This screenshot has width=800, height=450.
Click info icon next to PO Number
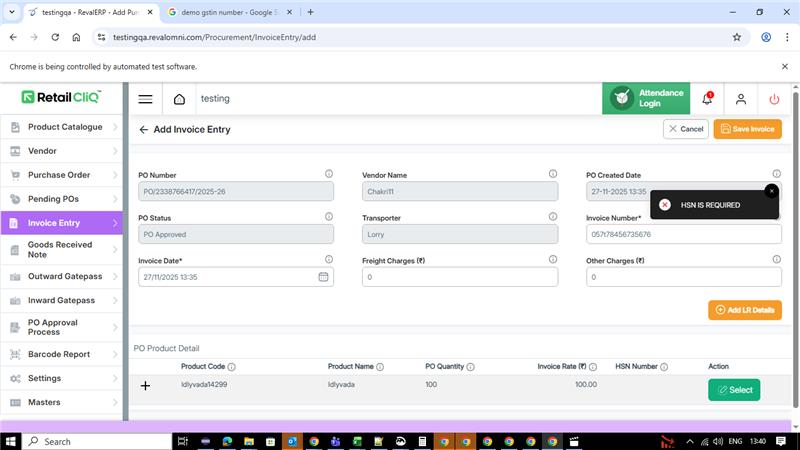[x=329, y=174]
